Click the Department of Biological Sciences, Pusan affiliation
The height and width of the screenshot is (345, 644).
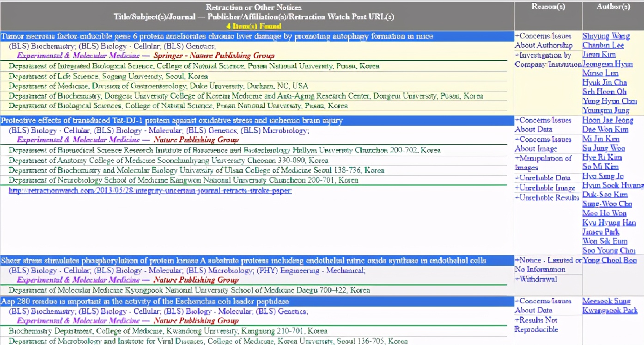coord(178,106)
